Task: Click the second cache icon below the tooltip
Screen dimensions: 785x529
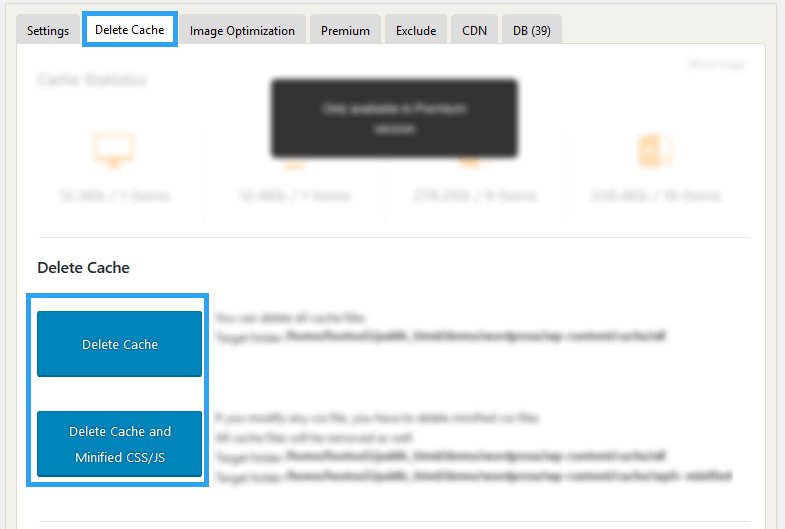Action: 293,162
